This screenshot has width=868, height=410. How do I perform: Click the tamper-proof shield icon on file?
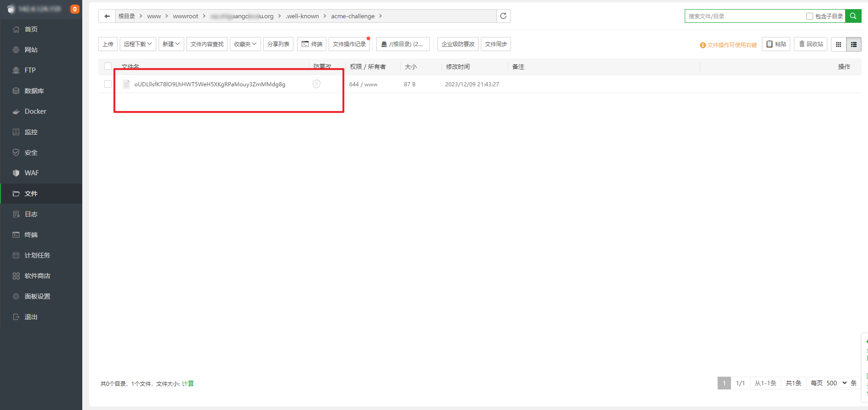click(316, 84)
